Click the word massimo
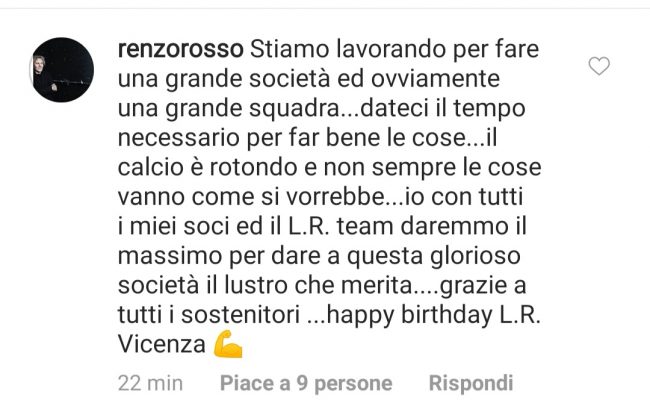The image size is (650, 415). pyautogui.click(x=170, y=256)
